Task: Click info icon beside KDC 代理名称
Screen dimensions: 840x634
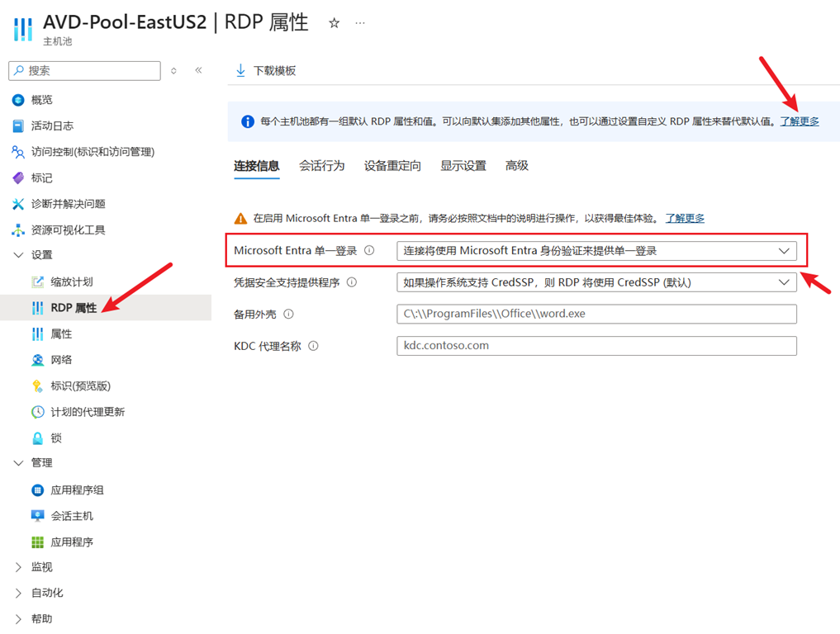Action: (x=313, y=346)
